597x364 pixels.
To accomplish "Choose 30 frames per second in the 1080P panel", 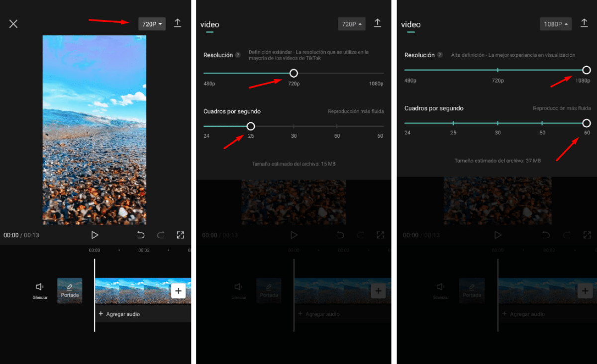I will [497, 133].
